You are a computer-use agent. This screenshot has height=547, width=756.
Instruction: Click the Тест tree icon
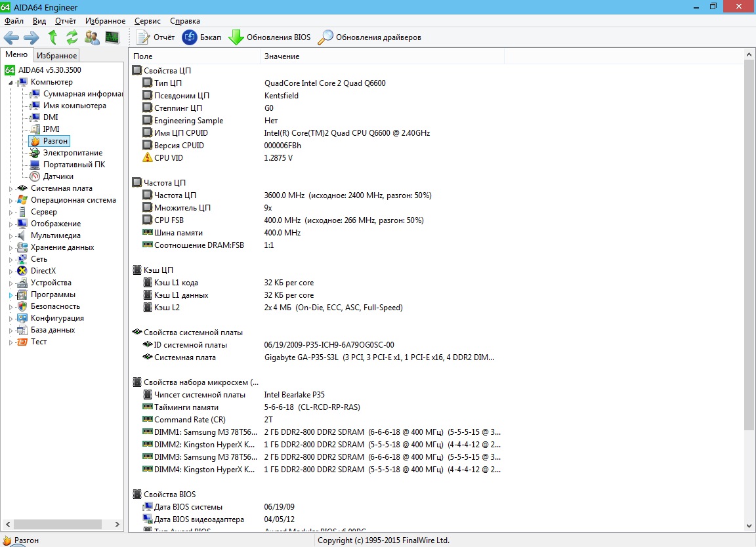pos(22,342)
